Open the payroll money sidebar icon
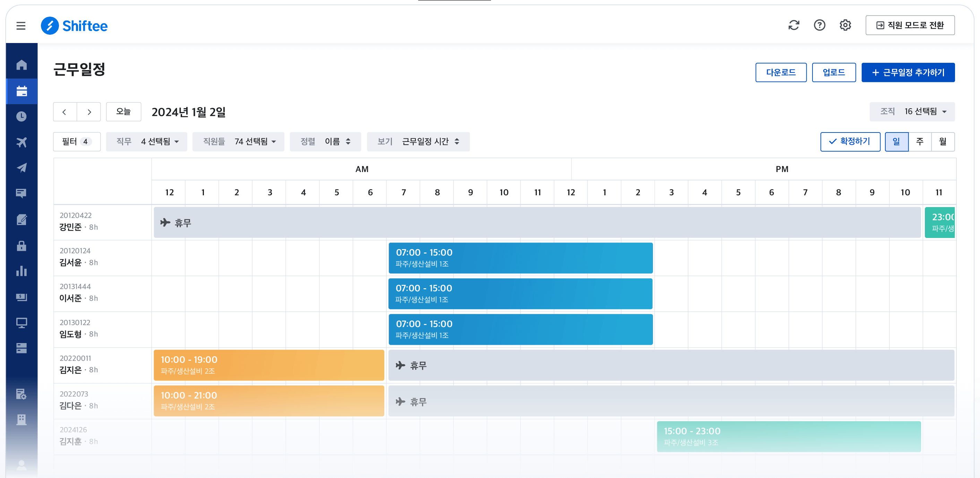This screenshot has height=478, width=980. pyautogui.click(x=22, y=297)
